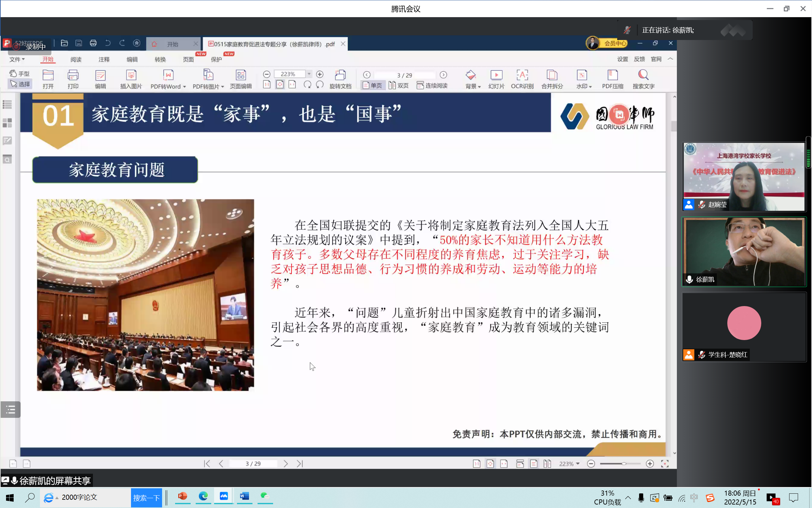Jump to the last page in bottom bar

[x=300, y=464]
